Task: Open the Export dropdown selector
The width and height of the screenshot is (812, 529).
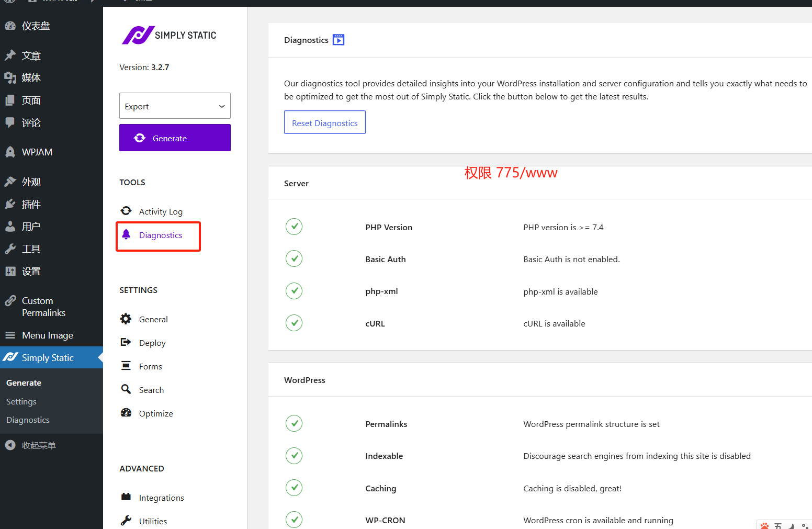Action: pyautogui.click(x=175, y=106)
